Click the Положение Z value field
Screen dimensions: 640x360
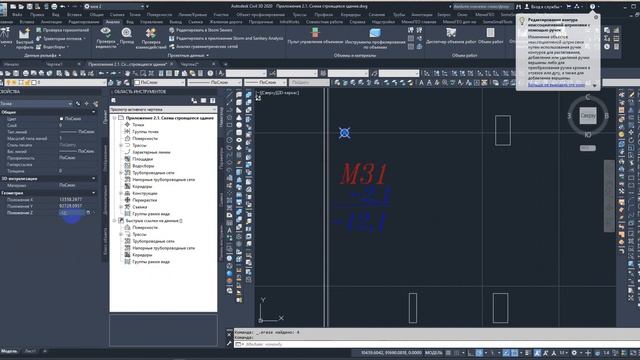pyautogui.click(x=72, y=213)
